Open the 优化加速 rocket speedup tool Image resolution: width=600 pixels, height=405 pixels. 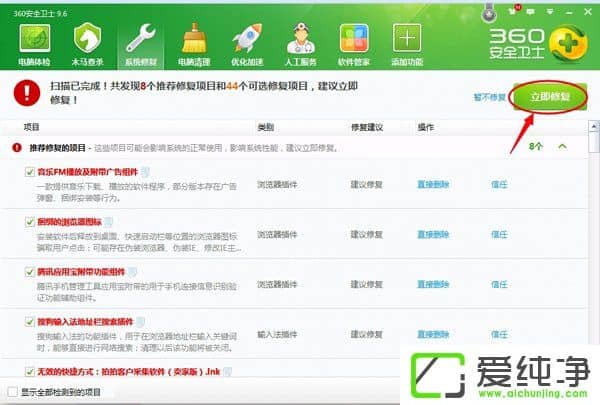(x=247, y=45)
